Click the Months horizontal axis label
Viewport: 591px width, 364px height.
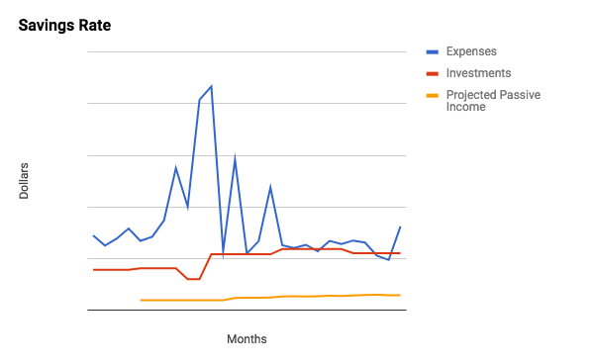point(246,339)
